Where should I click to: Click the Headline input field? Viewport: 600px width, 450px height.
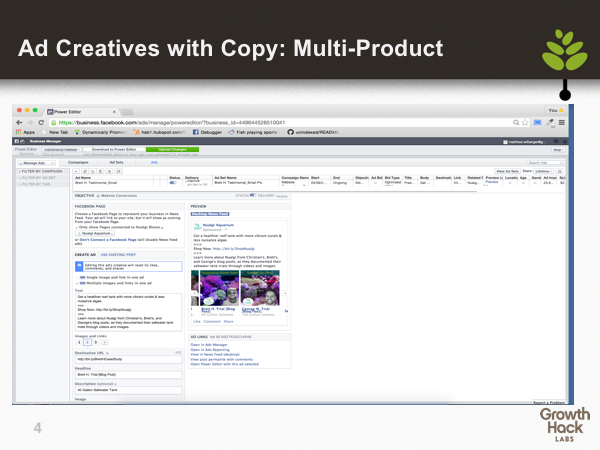[129, 375]
